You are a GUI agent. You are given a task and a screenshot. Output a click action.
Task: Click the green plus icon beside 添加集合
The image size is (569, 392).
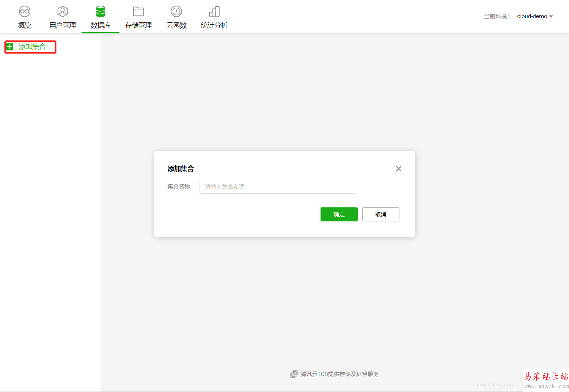coord(10,47)
